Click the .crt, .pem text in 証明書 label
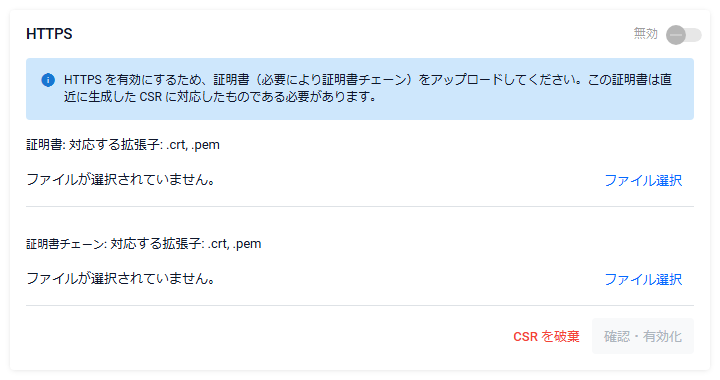 click(193, 145)
